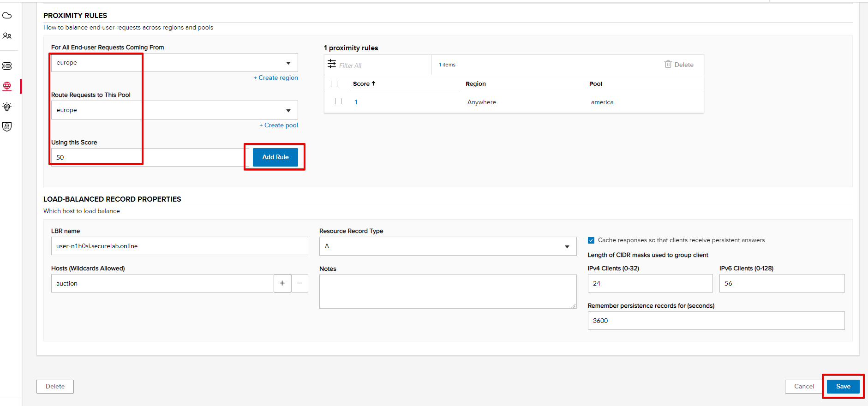Viewport: 868px width, 406px height.
Task: Click the Create pool link
Action: (279, 125)
